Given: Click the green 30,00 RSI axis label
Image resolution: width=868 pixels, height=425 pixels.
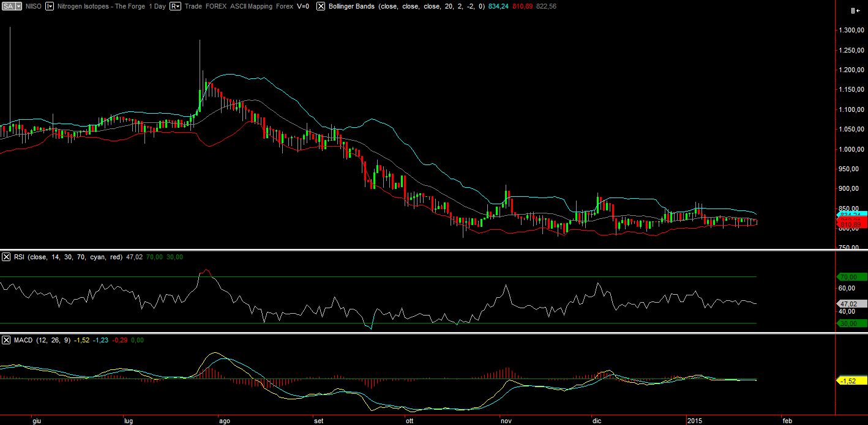Looking at the screenshot, I should pyautogui.click(x=851, y=323).
